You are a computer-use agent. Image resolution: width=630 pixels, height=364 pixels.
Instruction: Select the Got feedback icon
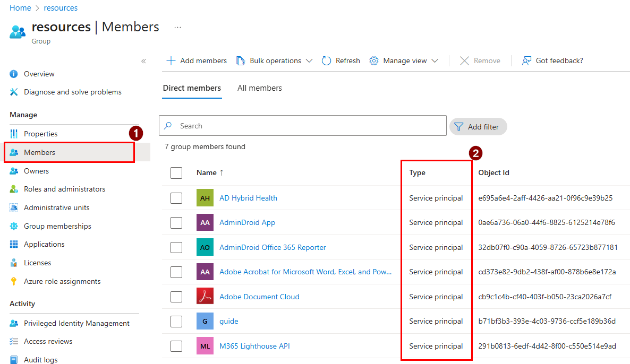tap(526, 60)
